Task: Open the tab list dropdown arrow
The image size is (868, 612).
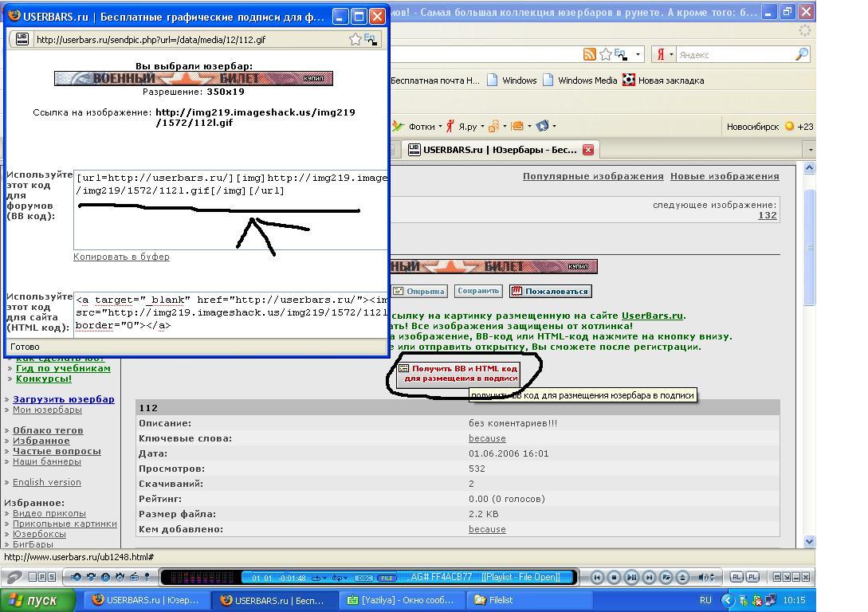Action: [811, 149]
